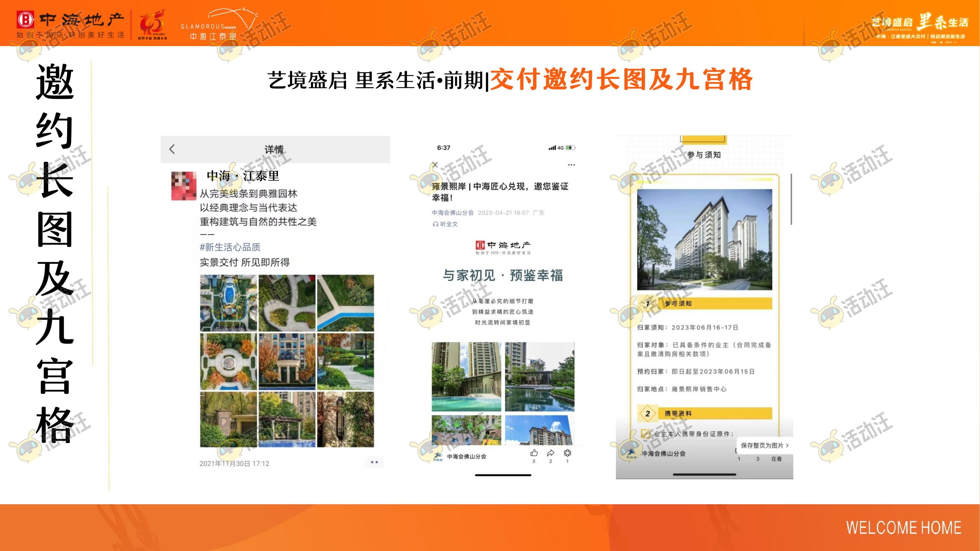Screen dimensions: 980x551
Task: Open the residential towers rendering image
Action: click(704, 239)
